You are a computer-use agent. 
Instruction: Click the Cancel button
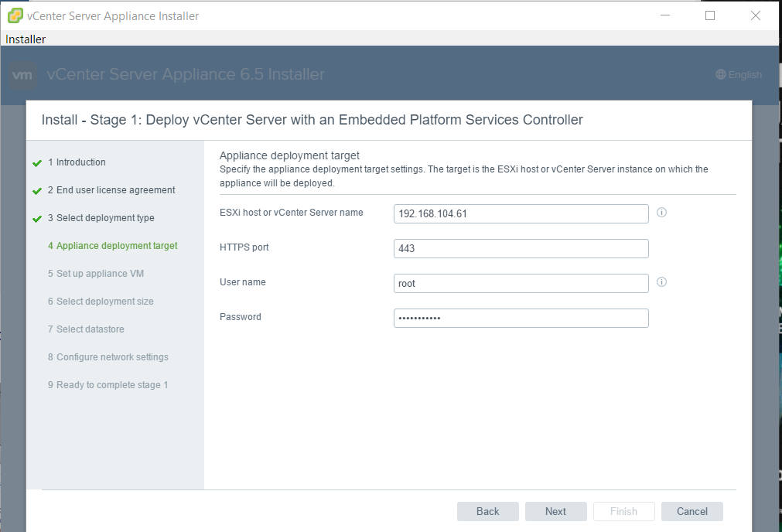pyautogui.click(x=692, y=512)
